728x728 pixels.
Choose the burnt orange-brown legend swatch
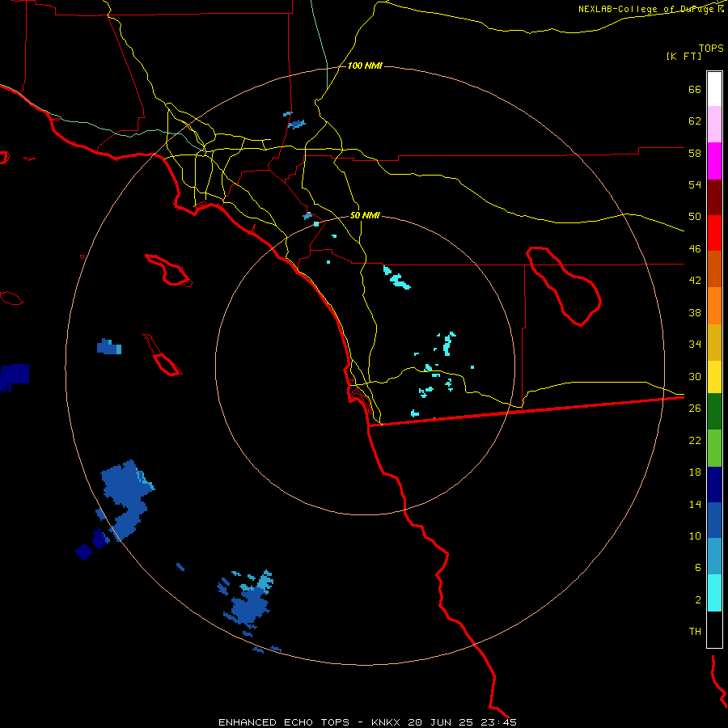(x=714, y=269)
